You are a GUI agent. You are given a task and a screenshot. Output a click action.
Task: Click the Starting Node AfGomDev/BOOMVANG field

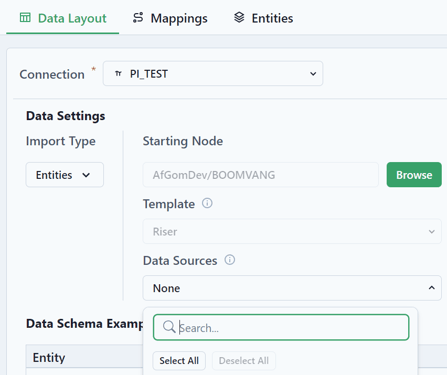(x=261, y=175)
